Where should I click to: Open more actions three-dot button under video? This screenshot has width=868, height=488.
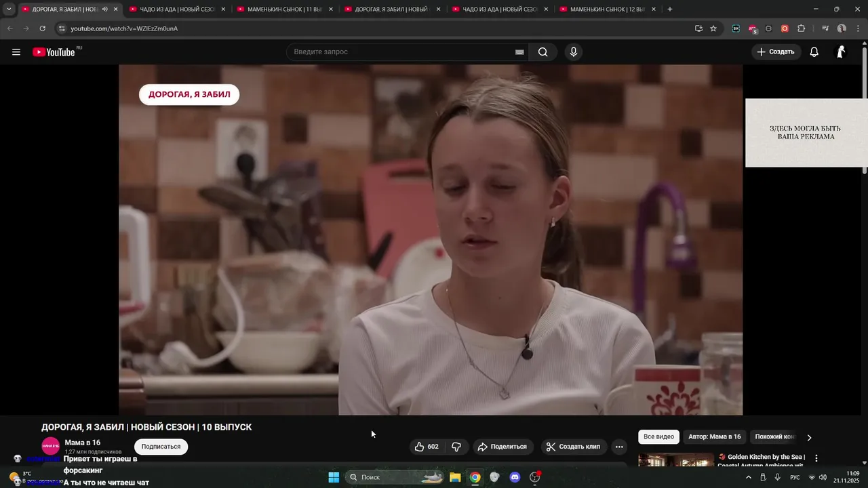click(619, 447)
